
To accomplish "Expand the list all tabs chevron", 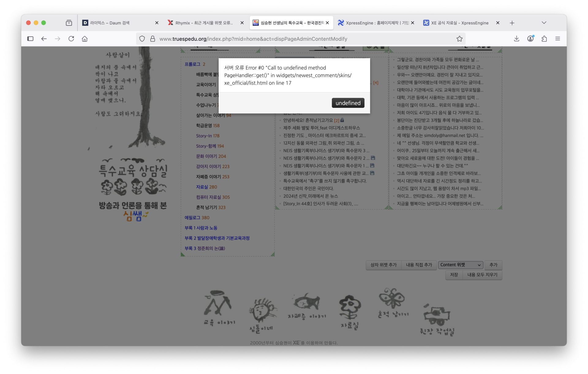I will click(x=544, y=23).
